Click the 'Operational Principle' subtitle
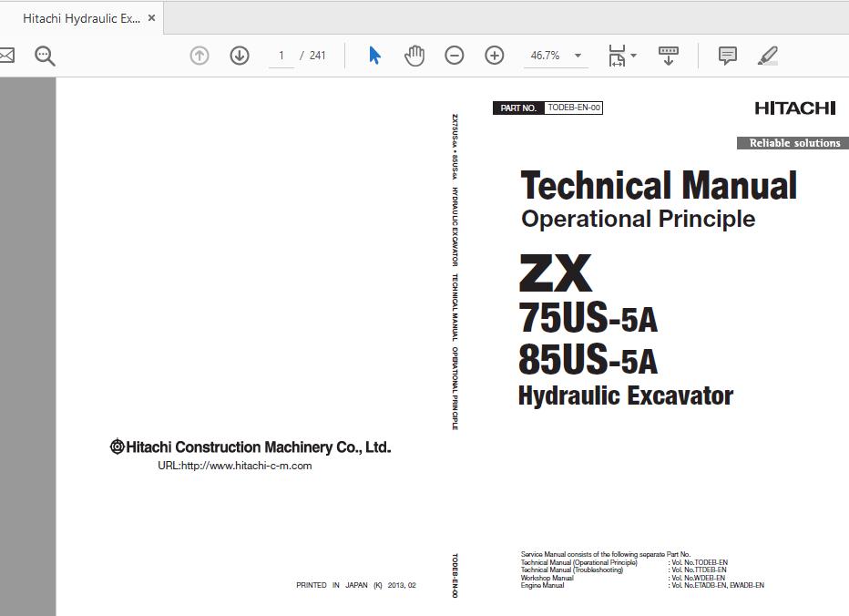This screenshot has width=849, height=616. point(638,219)
